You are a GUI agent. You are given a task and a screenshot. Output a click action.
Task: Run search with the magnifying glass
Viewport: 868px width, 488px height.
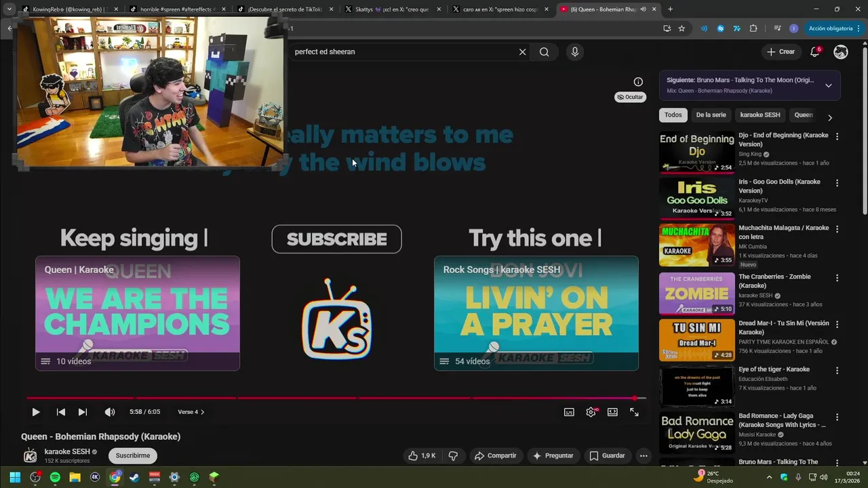coord(544,52)
